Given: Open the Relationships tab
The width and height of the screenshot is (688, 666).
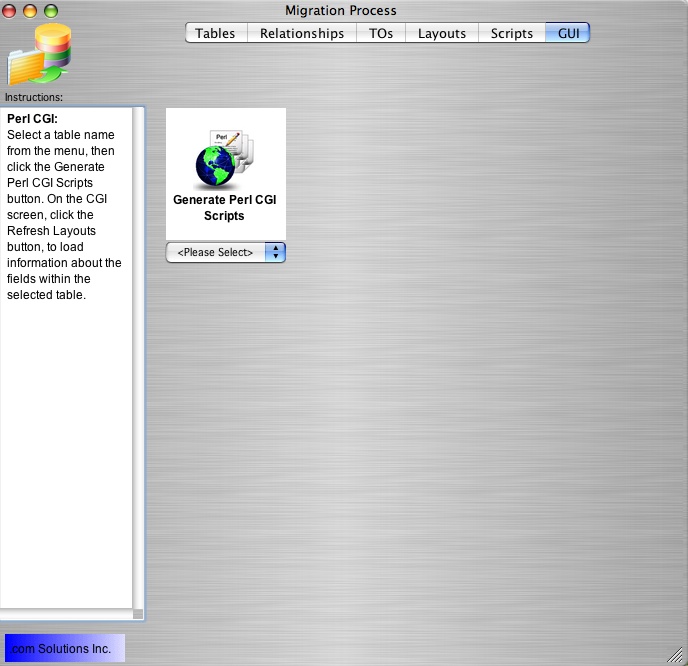Looking at the screenshot, I should pyautogui.click(x=302, y=33).
